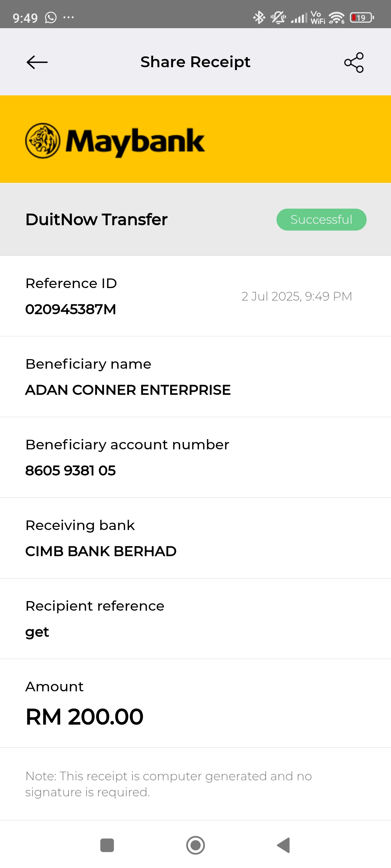Tap the battery indicator icon

[361, 18]
